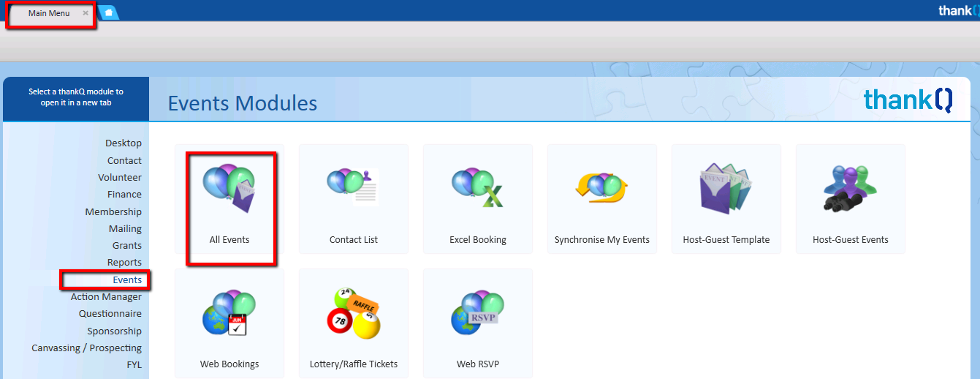980x379 pixels.
Task: Click the home icon tab
Action: point(108,13)
